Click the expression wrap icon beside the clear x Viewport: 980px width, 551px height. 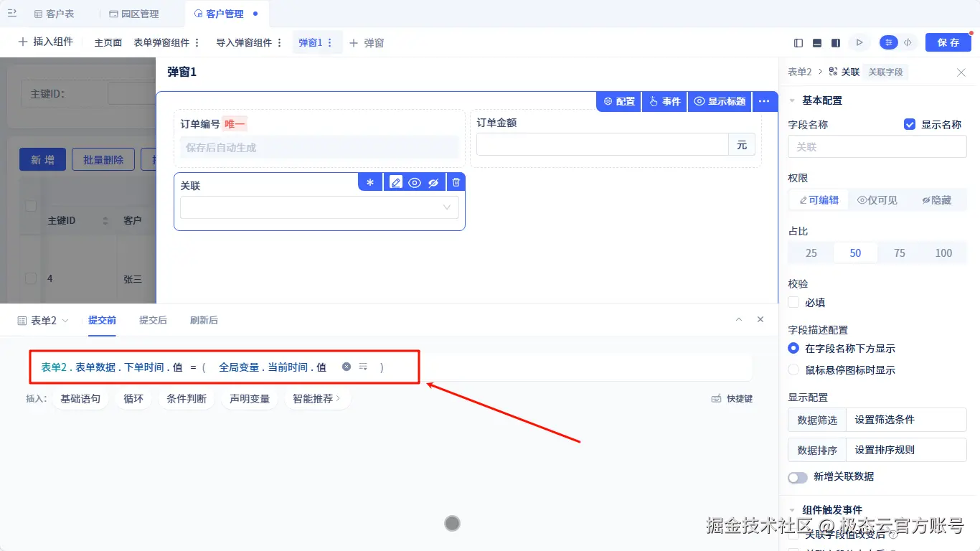363,367
